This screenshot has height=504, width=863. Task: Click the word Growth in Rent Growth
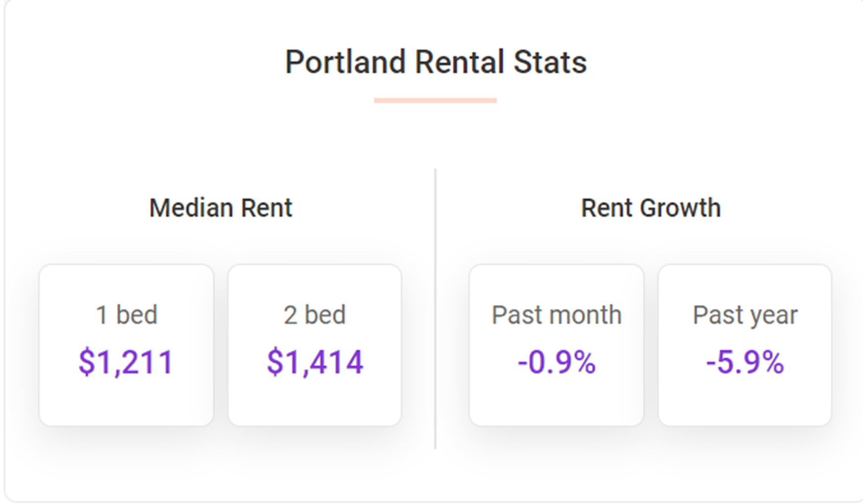tap(680, 208)
